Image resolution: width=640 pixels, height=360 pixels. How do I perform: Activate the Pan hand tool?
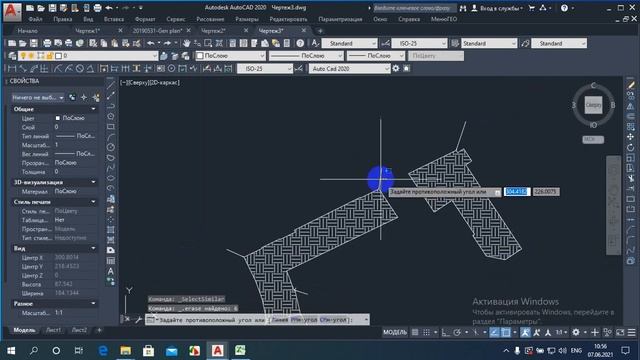pos(187,43)
